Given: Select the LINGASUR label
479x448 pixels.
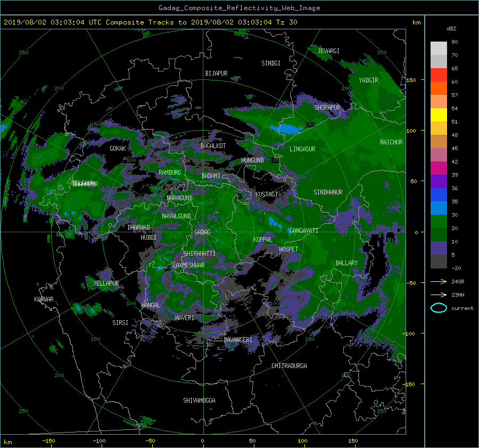Looking at the screenshot, I should pos(302,149).
